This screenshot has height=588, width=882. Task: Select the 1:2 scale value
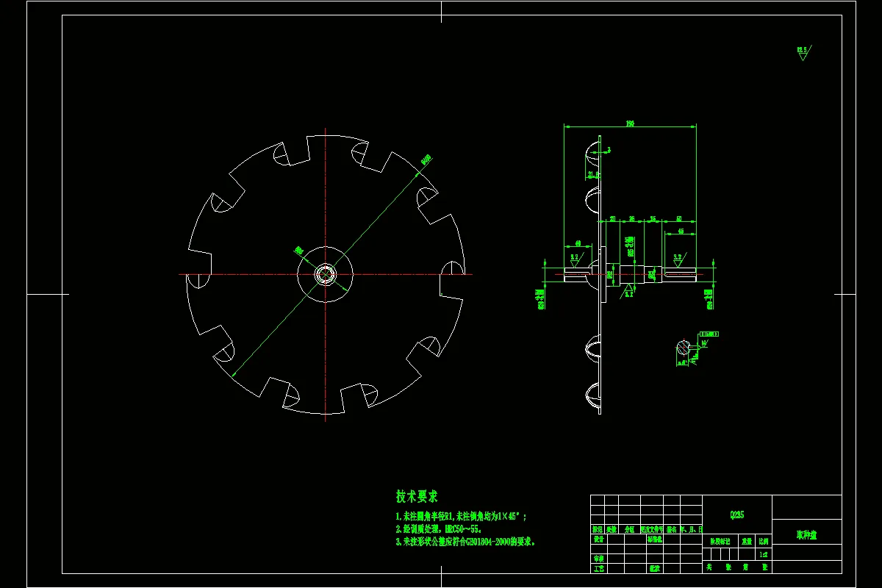(x=764, y=555)
